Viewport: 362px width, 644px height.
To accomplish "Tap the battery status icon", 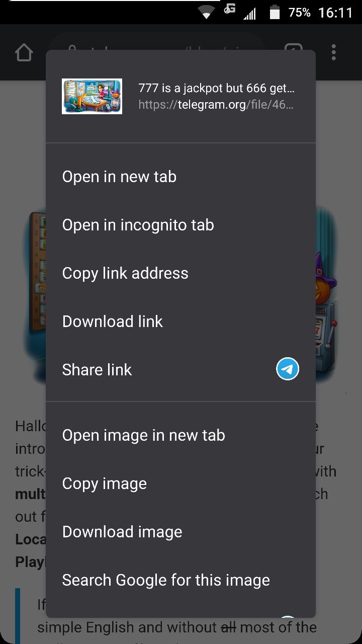I will pos(275,13).
